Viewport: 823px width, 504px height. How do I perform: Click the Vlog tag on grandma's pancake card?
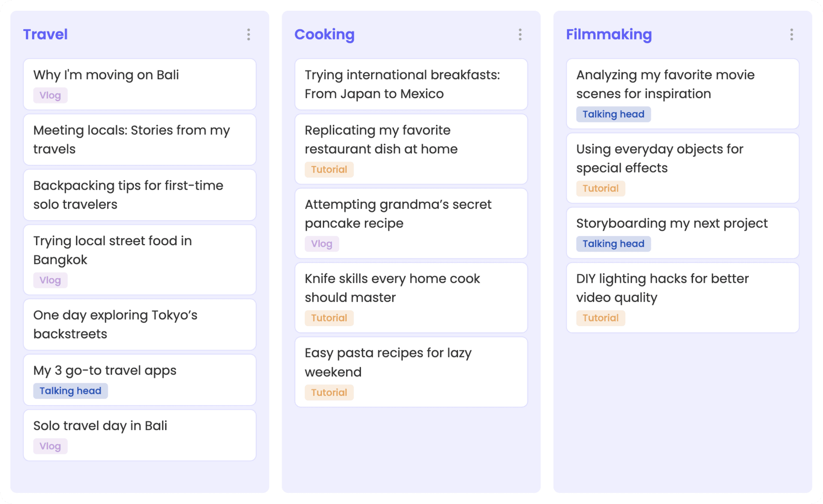coord(321,244)
